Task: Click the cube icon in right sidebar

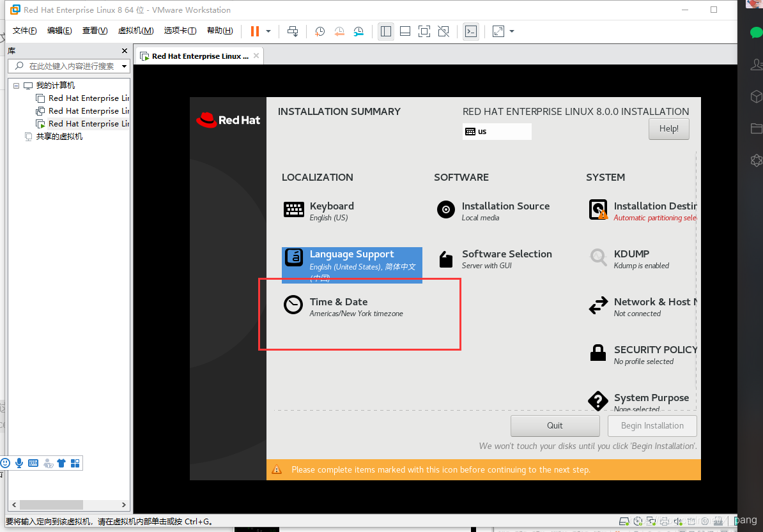Action: click(x=756, y=96)
